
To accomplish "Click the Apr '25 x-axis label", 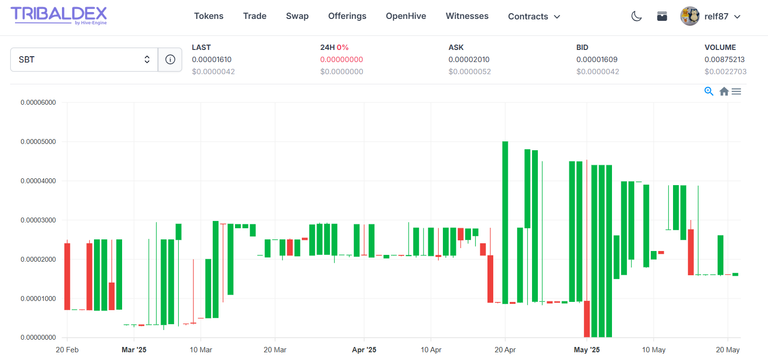I will coord(364,350).
